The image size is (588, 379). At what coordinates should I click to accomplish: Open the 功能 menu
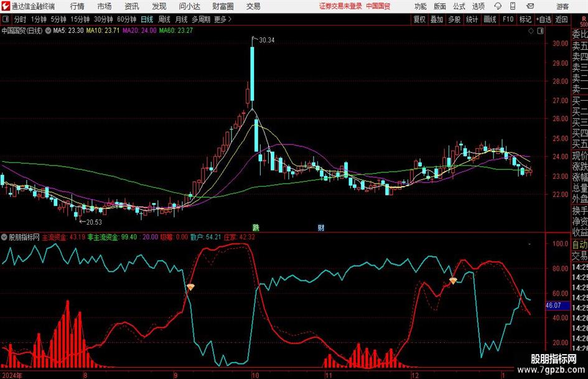pyautogui.click(x=421, y=6)
